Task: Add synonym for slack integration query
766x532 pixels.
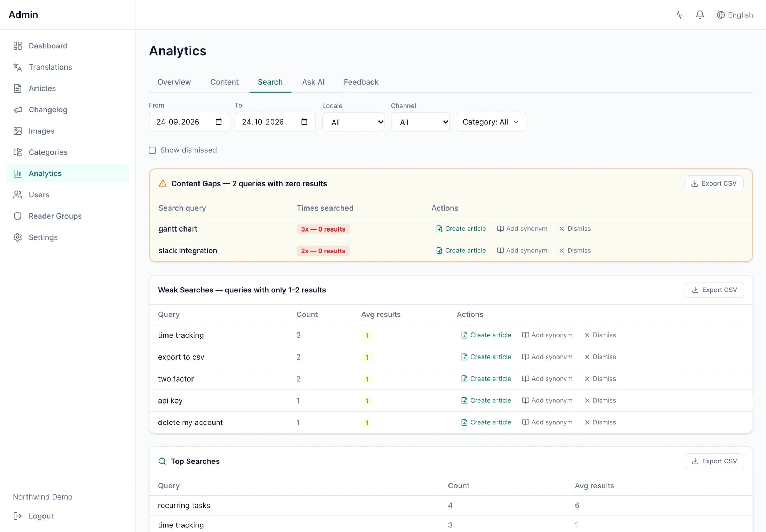Action: pyautogui.click(x=522, y=250)
